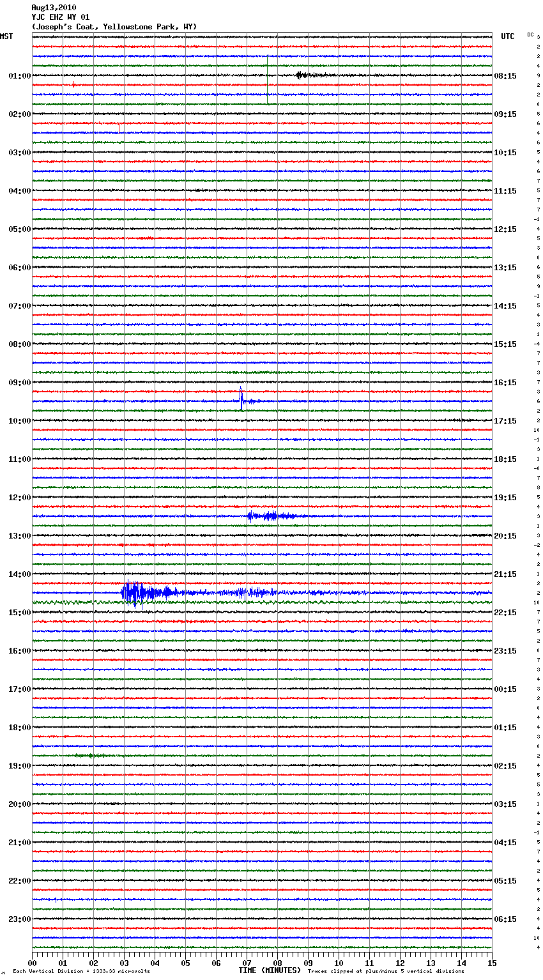Select the 12:00 MST time label
The width and height of the screenshot is (543, 980).
20,498
